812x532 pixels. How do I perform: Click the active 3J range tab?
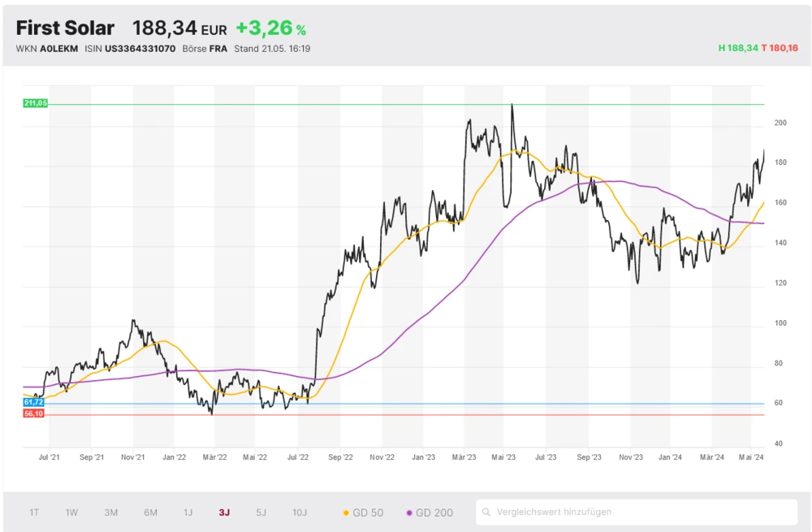(224, 513)
